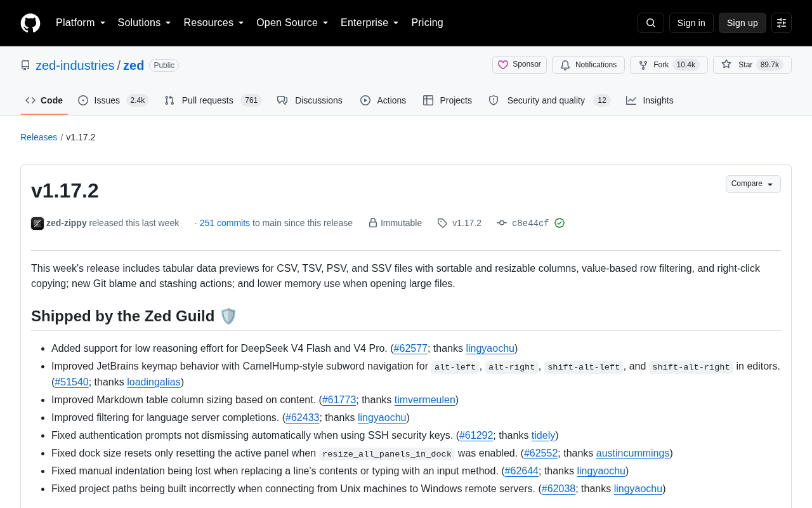Switch to the Code tab
This screenshot has height=508, width=812.
pos(44,100)
